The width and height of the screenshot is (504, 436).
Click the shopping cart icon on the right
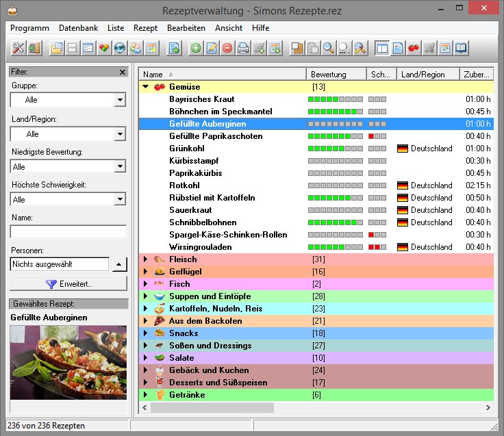pyautogui.click(x=429, y=48)
